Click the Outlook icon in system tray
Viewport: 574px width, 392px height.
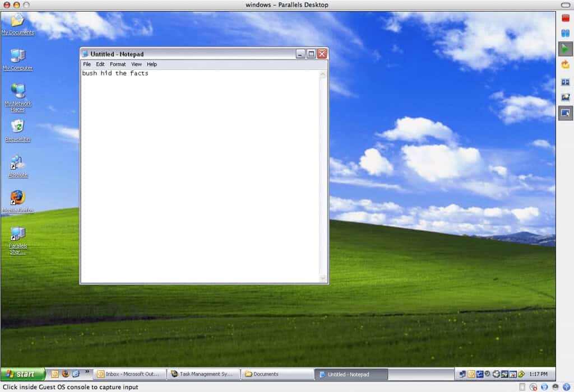(471, 374)
